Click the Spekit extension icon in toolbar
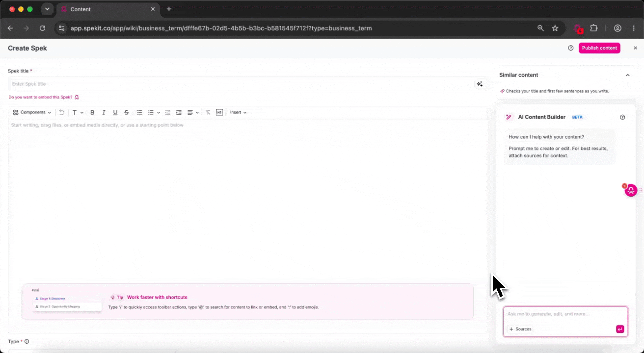The height and width of the screenshot is (353, 644). click(x=579, y=28)
